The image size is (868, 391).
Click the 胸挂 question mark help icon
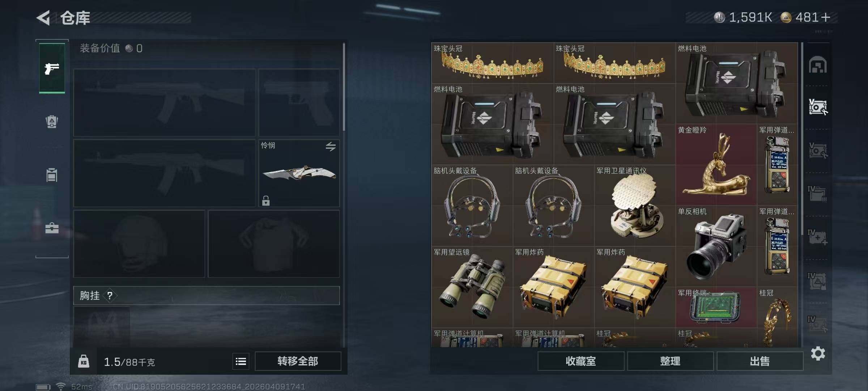(x=110, y=296)
